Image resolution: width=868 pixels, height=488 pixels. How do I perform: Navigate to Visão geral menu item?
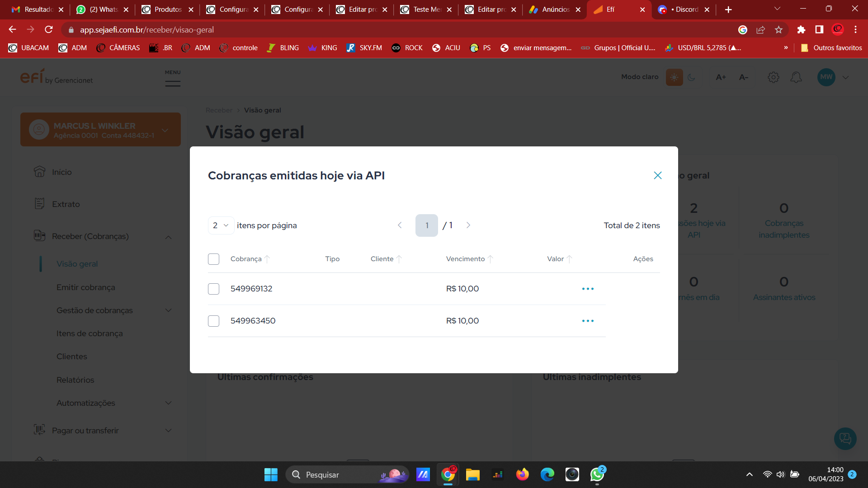pyautogui.click(x=76, y=264)
